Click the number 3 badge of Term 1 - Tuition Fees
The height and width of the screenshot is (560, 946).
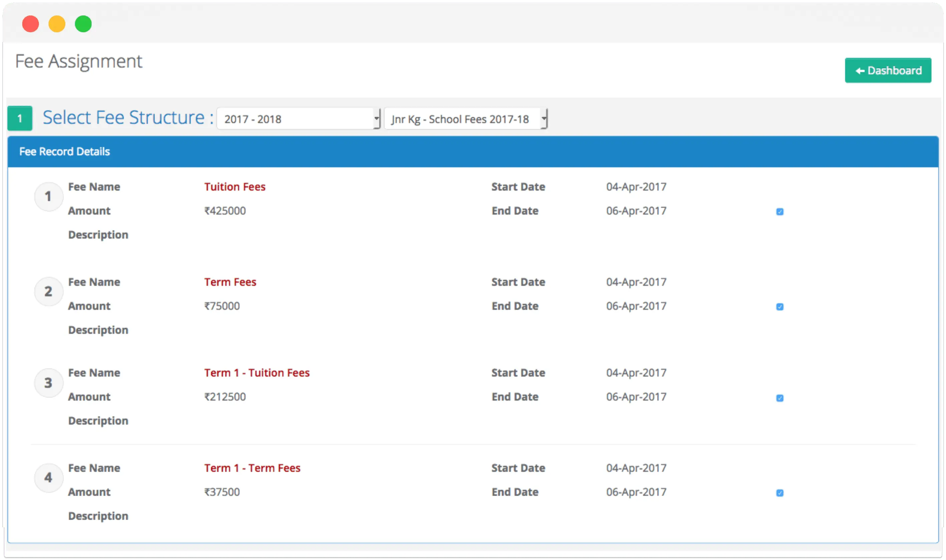(x=48, y=383)
